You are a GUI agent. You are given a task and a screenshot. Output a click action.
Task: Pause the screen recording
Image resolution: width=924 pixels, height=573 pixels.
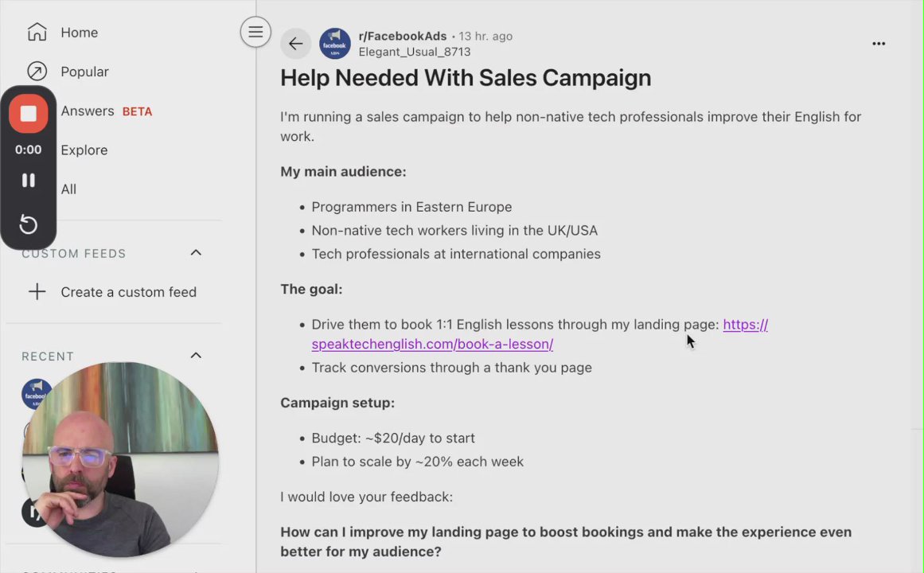click(x=29, y=181)
